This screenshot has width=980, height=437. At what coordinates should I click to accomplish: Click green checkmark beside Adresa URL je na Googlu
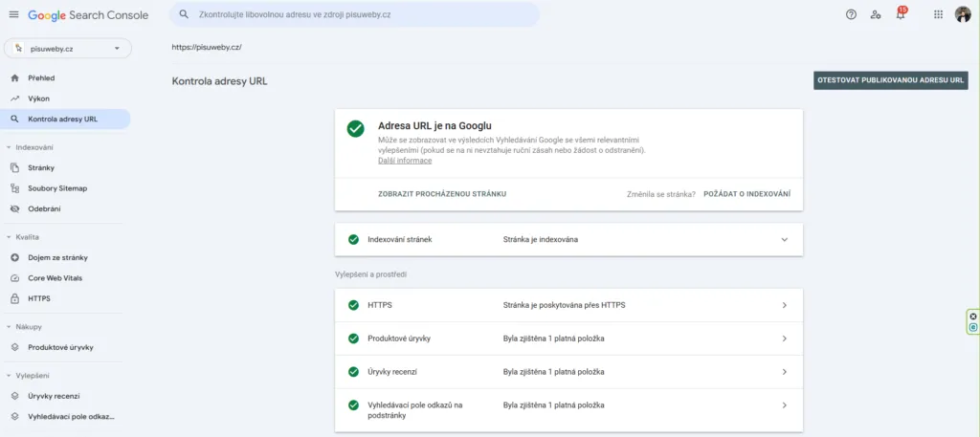[x=356, y=128]
